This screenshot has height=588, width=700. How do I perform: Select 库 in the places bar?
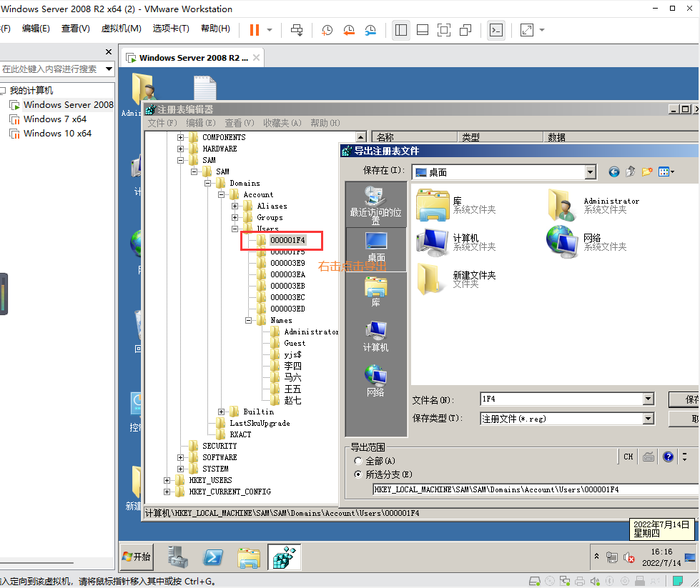point(375,291)
